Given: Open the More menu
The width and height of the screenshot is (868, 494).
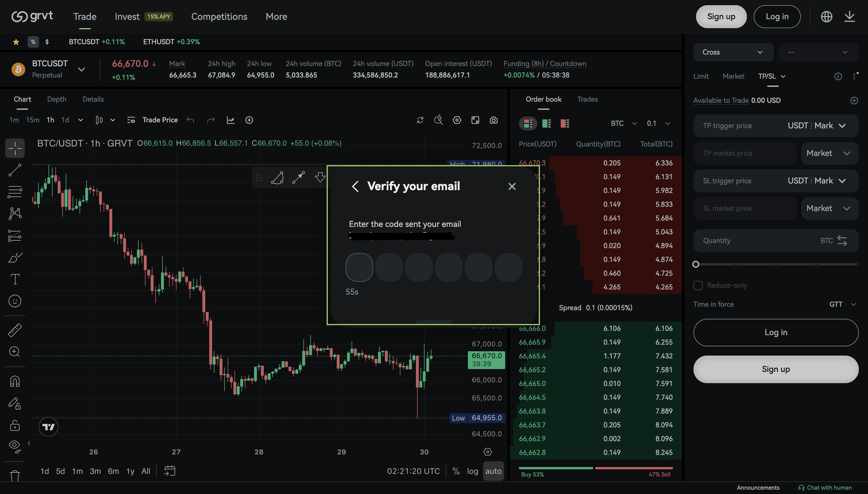Looking at the screenshot, I should (276, 16).
